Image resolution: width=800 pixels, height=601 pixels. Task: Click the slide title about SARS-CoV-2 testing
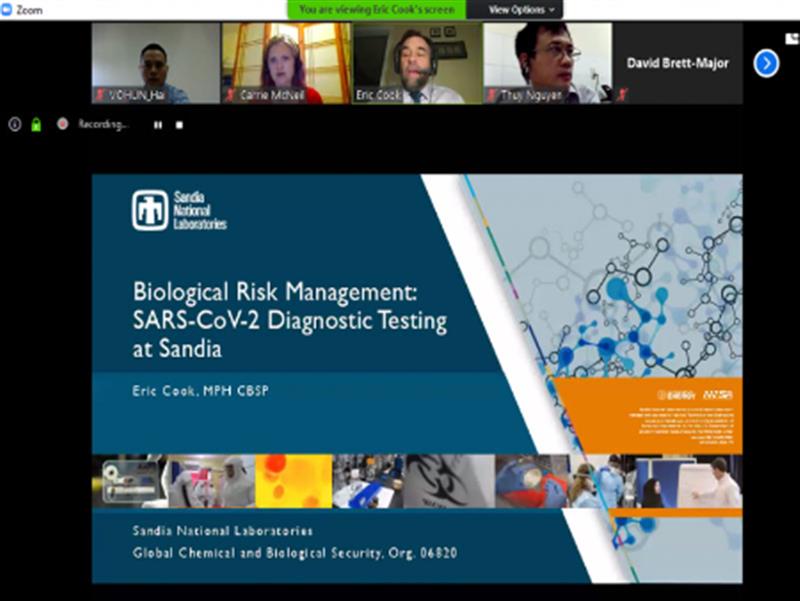click(290, 321)
